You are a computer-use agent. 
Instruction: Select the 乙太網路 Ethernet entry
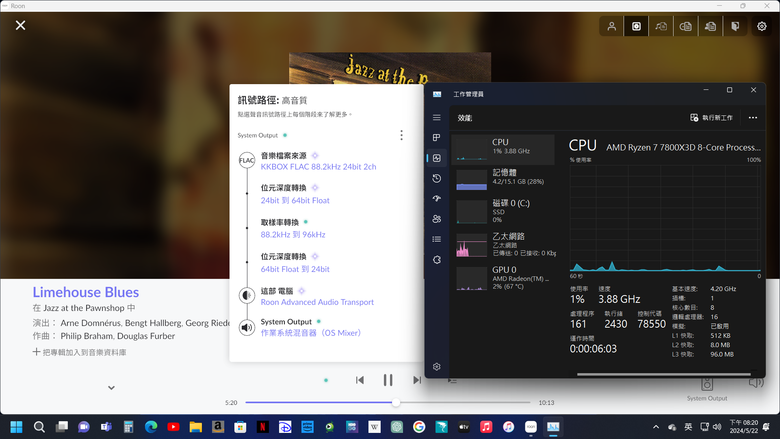(503, 244)
